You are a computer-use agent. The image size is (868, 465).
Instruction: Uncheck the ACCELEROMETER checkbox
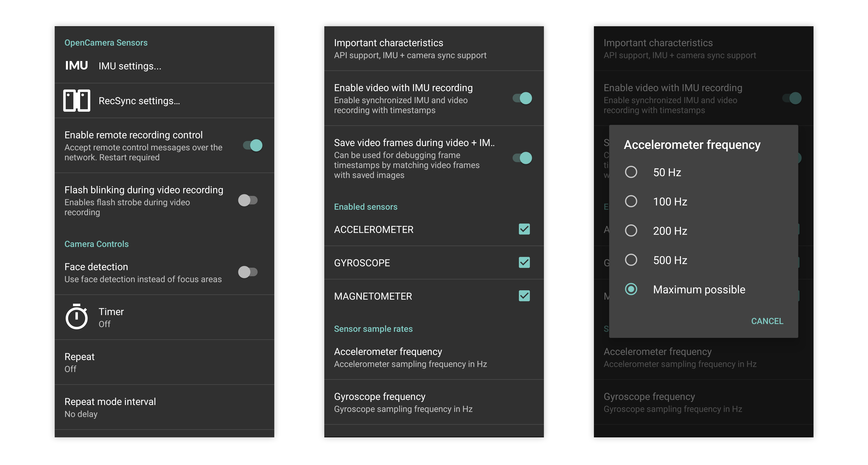(524, 229)
